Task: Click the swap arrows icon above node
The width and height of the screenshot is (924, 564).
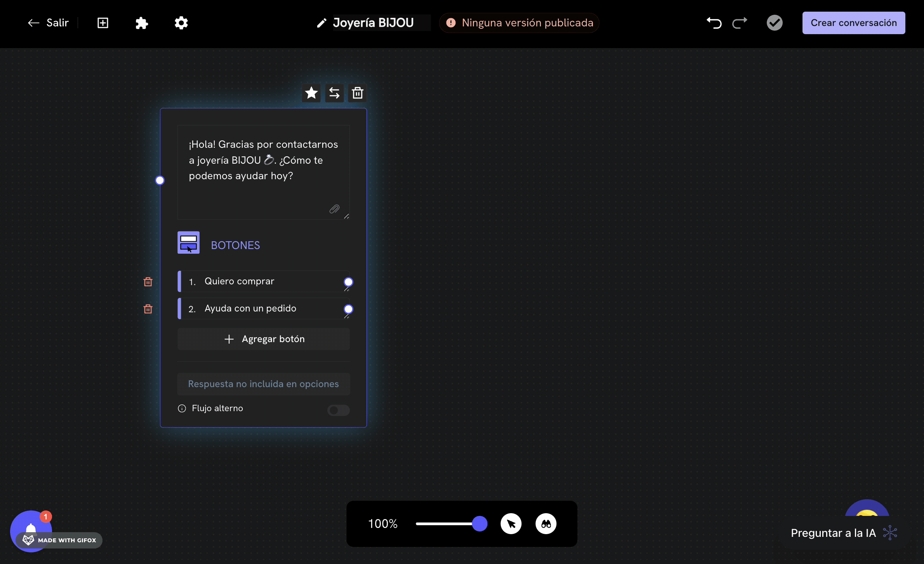Action: point(334,93)
